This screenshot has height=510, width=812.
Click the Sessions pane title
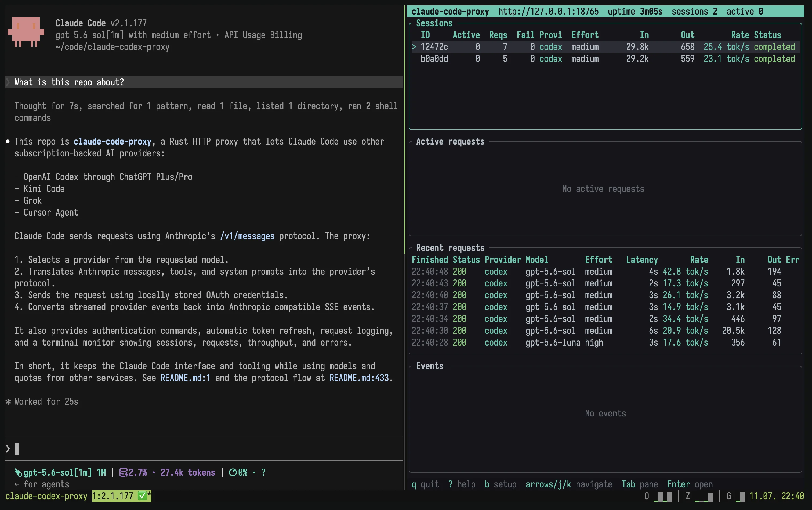[x=434, y=23]
